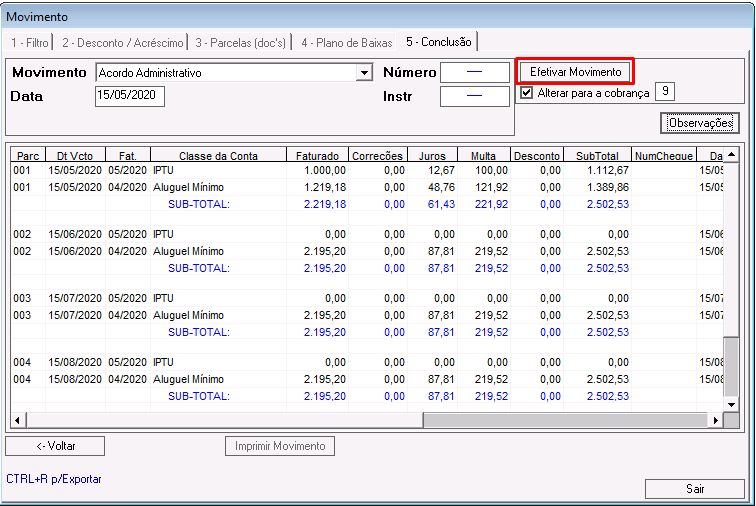Image resolution: width=756 pixels, height=506 pixels.
Task: Click the CTRL+R p/Exportar text
Action: point(54,479)
